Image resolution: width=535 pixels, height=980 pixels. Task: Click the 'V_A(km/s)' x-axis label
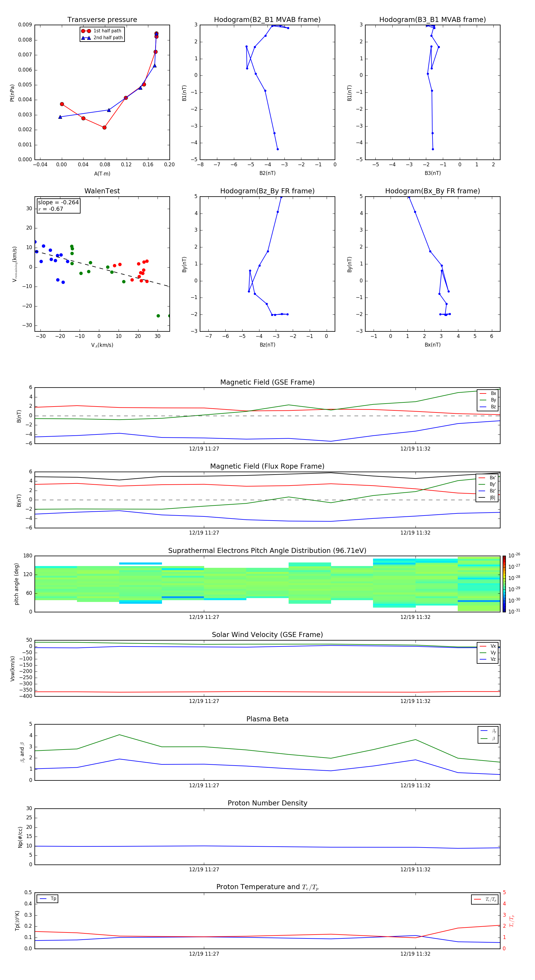point(102,345)
